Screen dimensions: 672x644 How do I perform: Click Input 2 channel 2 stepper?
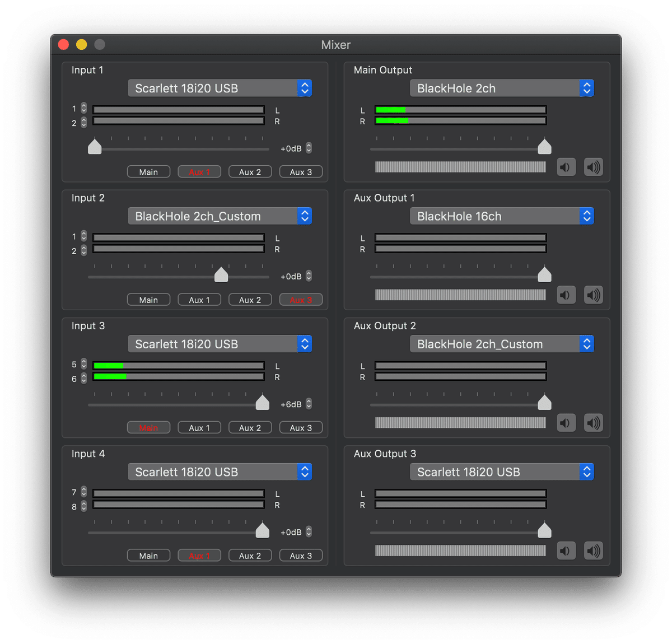coord(83,250)
